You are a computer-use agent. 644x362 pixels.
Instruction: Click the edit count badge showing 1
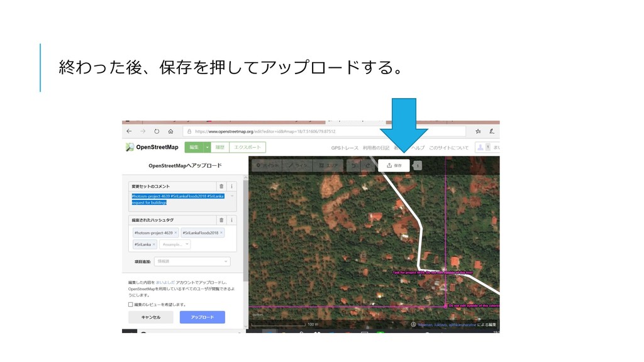coord(418,166)
